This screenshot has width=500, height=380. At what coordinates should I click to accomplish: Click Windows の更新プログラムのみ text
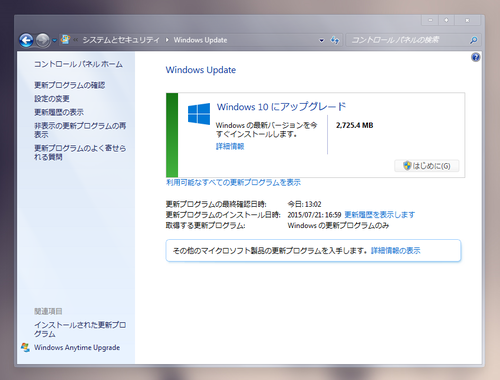click(338, 226)
